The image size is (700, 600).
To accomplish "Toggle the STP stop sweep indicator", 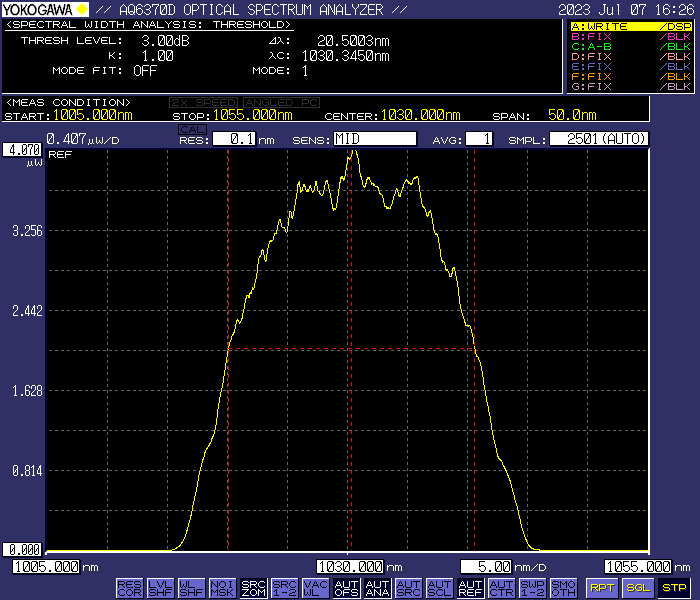I will 674,588.
